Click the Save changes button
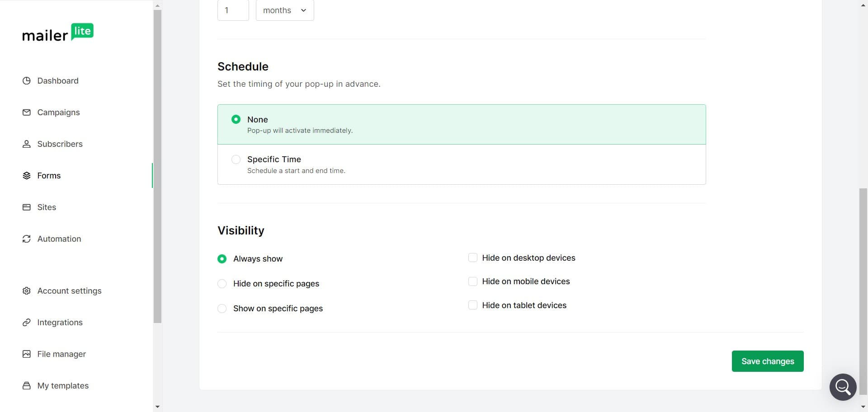The image size is (868, 412). click(x=767, y=361)
